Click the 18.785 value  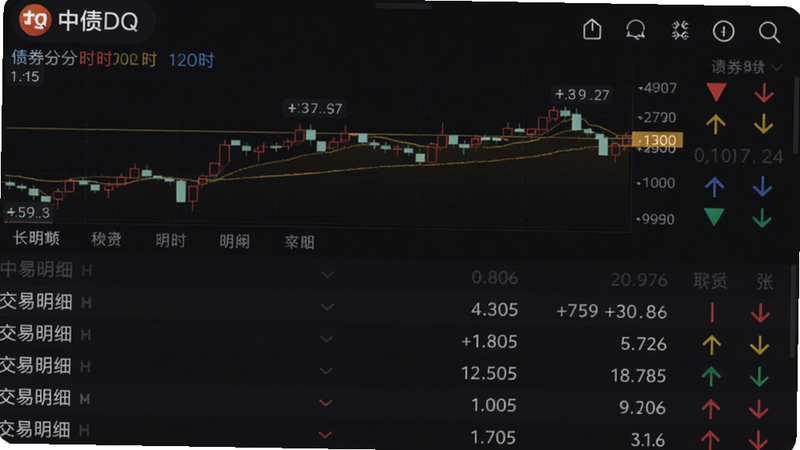point(638,376)
